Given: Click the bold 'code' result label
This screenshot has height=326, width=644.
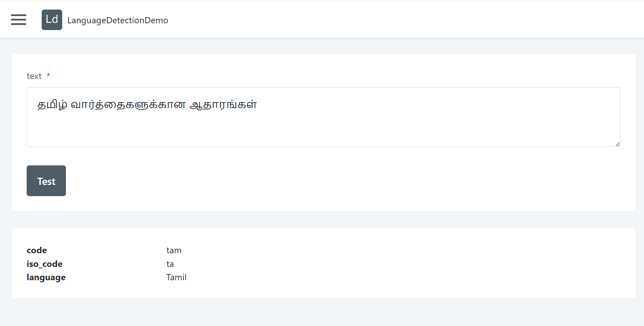Looking at the screenshot, I should (x=37, y=250).
